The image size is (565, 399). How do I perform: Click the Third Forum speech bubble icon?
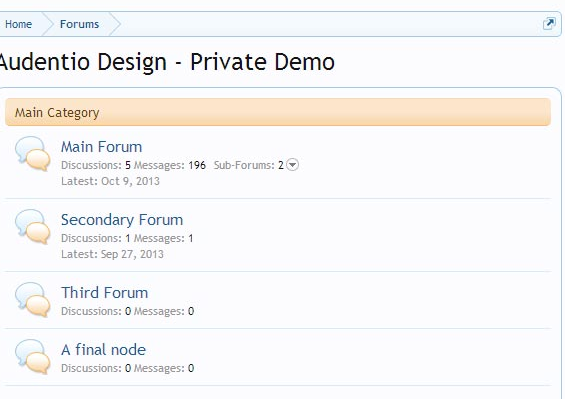point(32,300)
